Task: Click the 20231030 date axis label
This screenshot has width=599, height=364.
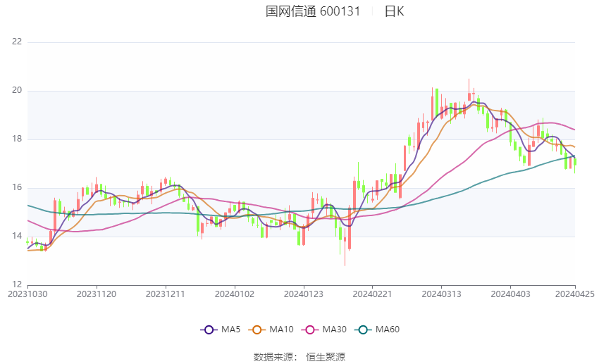Action: pyautogui.click(x=27, y=294)
